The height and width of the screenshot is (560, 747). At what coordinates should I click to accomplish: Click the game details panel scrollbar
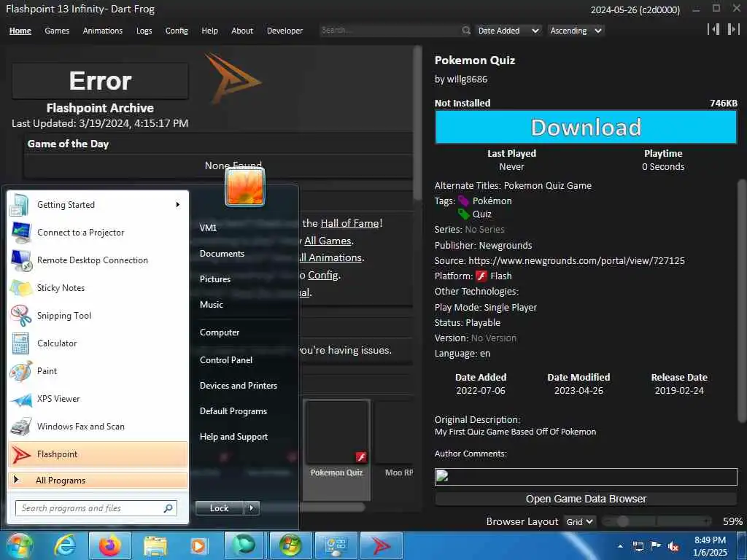click(742, 300)
